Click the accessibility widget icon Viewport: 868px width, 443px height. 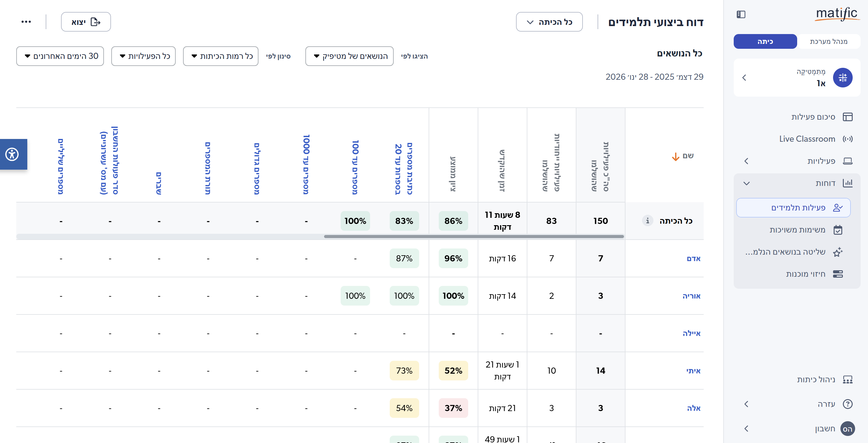pyautogui.click(x=12, y=154)
